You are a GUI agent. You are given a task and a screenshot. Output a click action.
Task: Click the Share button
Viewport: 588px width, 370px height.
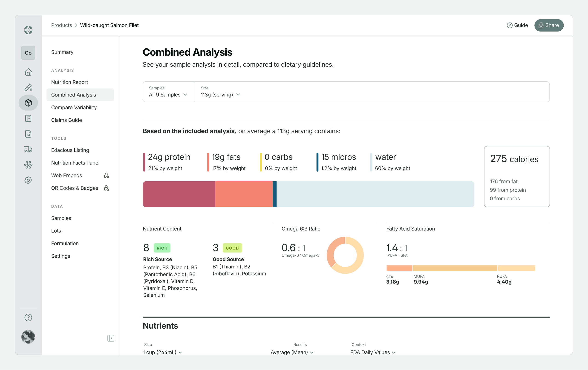[x=548, y=25]
